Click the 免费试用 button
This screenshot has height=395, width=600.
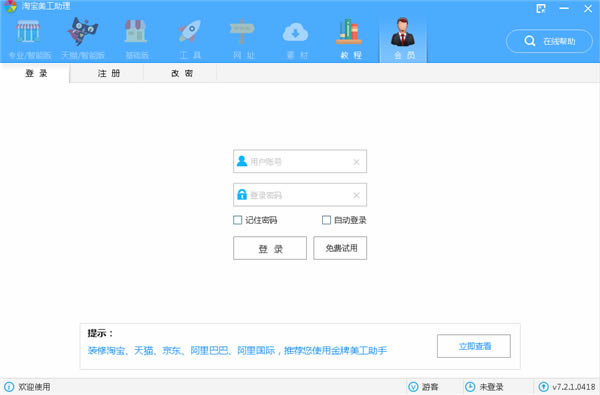[340, 248]
